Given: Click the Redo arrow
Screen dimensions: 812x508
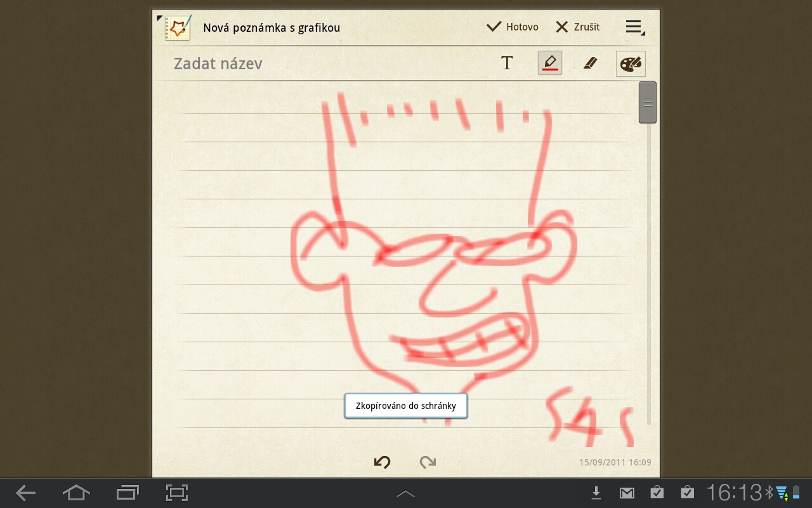Looking at the screenshot, I should [428, 463].
